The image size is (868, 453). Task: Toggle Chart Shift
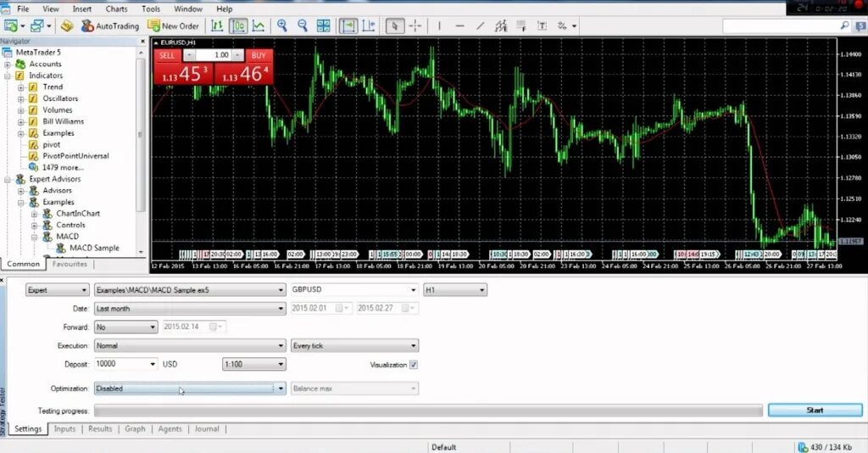[x=369, y=25]
